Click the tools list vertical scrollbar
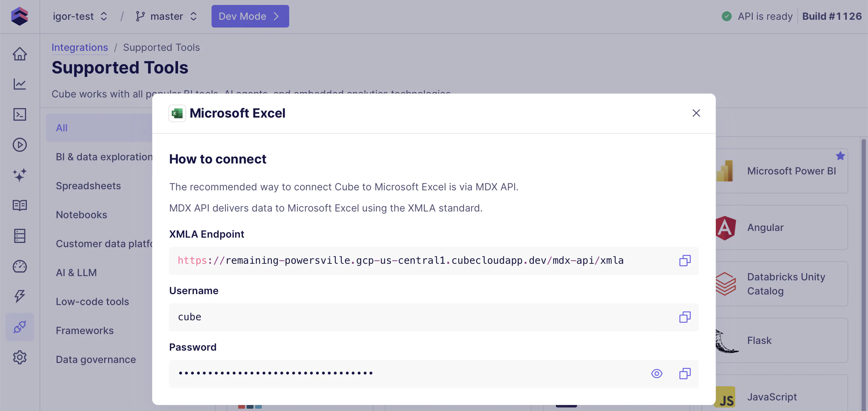The width and height of the screenshot is (868, 411). click(863, 247)
